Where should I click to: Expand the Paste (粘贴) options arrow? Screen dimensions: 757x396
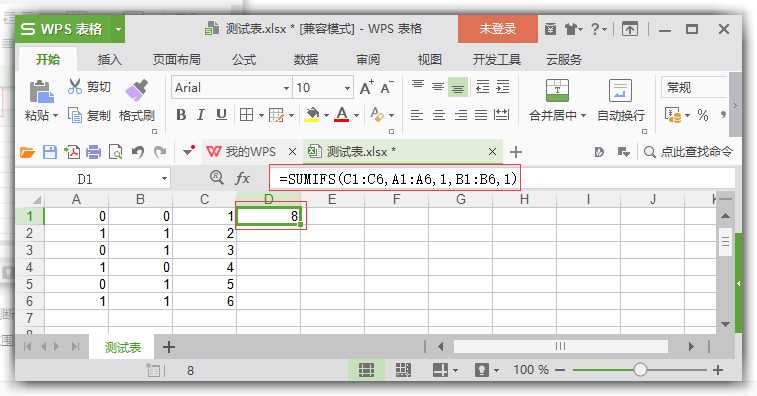pos(55,116)
